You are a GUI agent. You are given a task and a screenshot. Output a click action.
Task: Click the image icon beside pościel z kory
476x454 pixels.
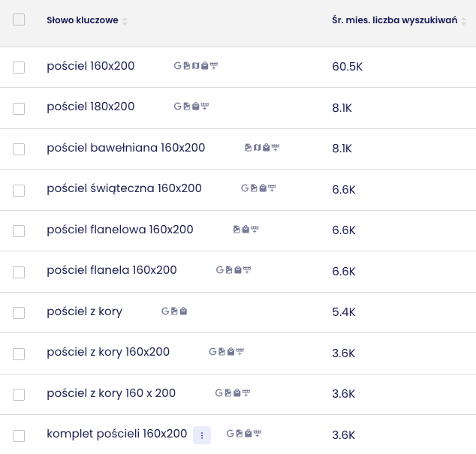[x=174, y=311]
